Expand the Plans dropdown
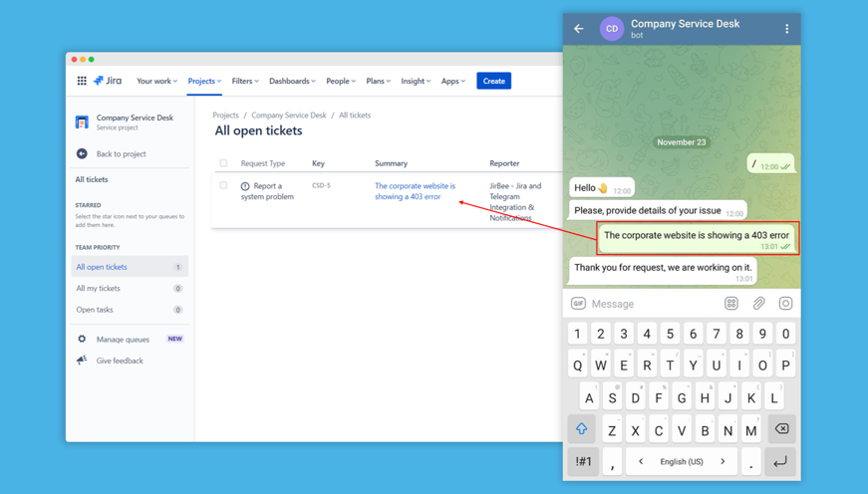Screen dimensions: 868x494 [378, 81]
